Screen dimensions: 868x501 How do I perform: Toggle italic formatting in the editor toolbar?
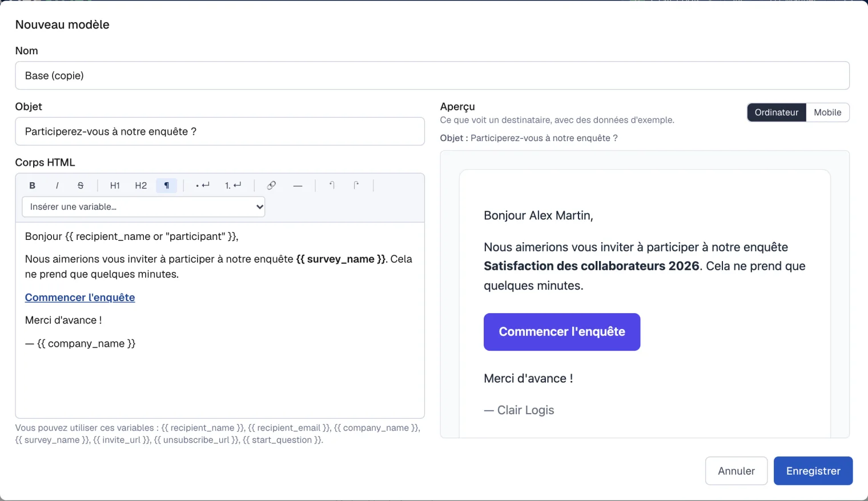57,186
